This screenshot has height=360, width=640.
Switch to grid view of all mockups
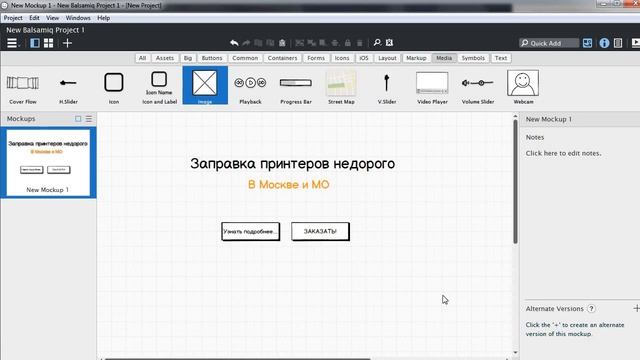pos(49,43)
